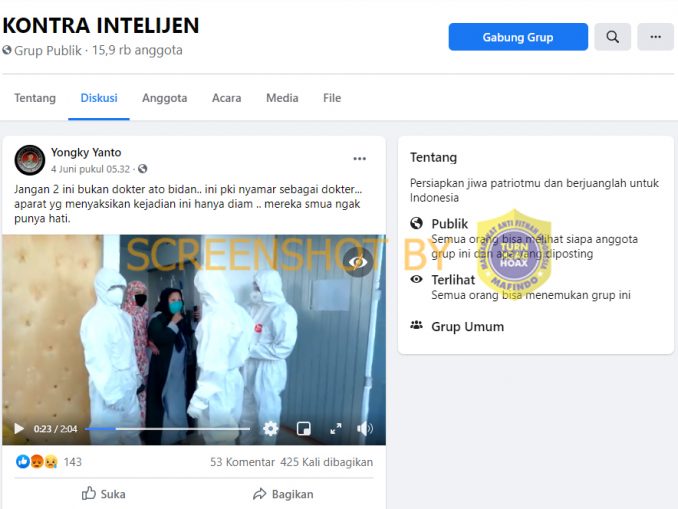The height and width of the screenshot is (509, 678).
Task: Play the video with the play button
Action: (19, 429)
